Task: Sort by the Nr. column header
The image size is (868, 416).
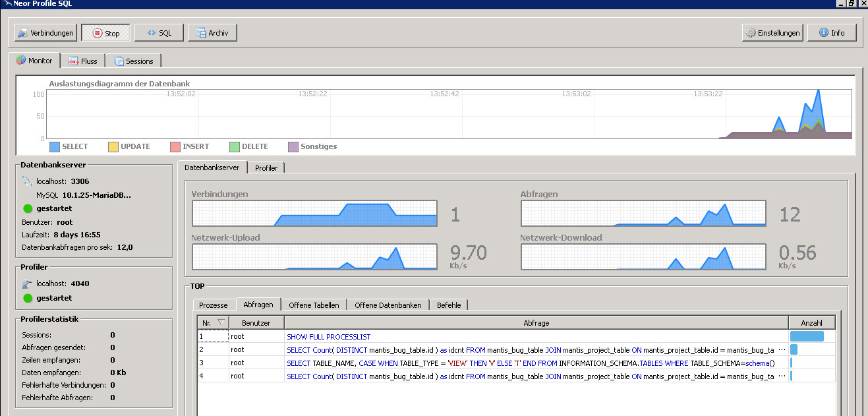Action: pyautogui.click(x=212, y=323)
